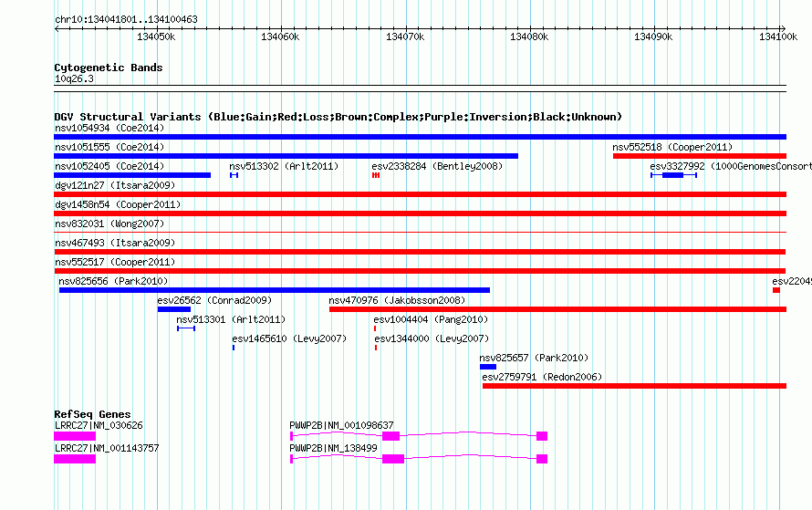The width and height of the screenshot is (812, 510).
Task: Click PWWP2B|NM_138499 gene label
Action: pyautogui.click(x=333, y=448)
